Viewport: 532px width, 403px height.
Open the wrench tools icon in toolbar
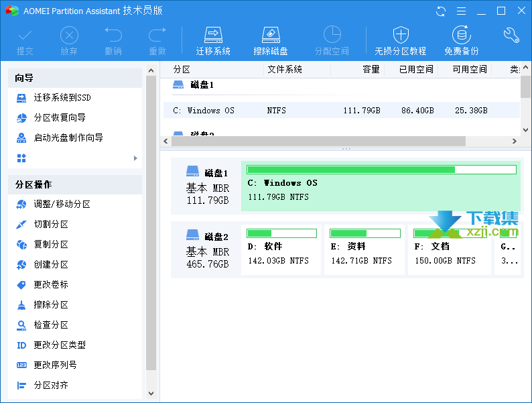point(511,35)
